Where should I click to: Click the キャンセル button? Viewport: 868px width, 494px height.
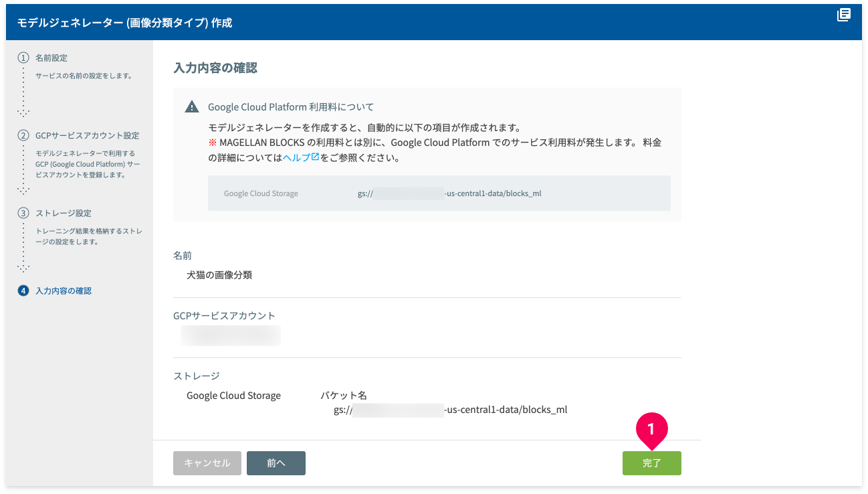tap(207, 463)
